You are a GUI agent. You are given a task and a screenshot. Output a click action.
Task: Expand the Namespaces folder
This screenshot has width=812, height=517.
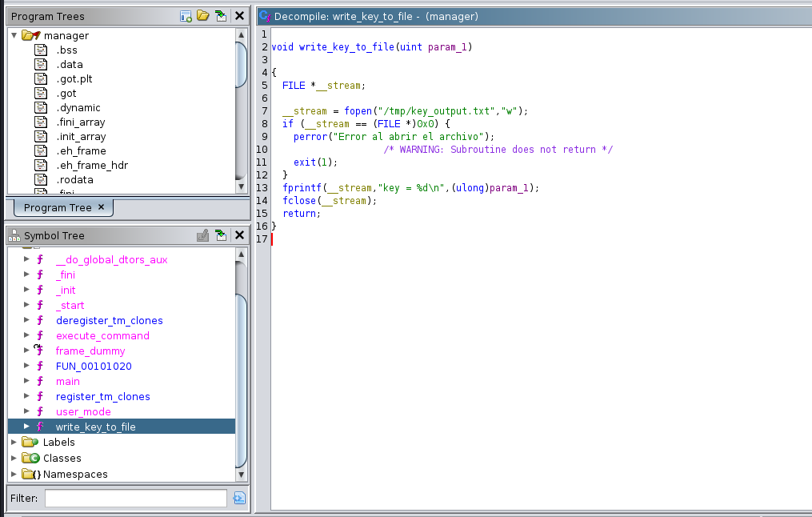pos(14,474)
